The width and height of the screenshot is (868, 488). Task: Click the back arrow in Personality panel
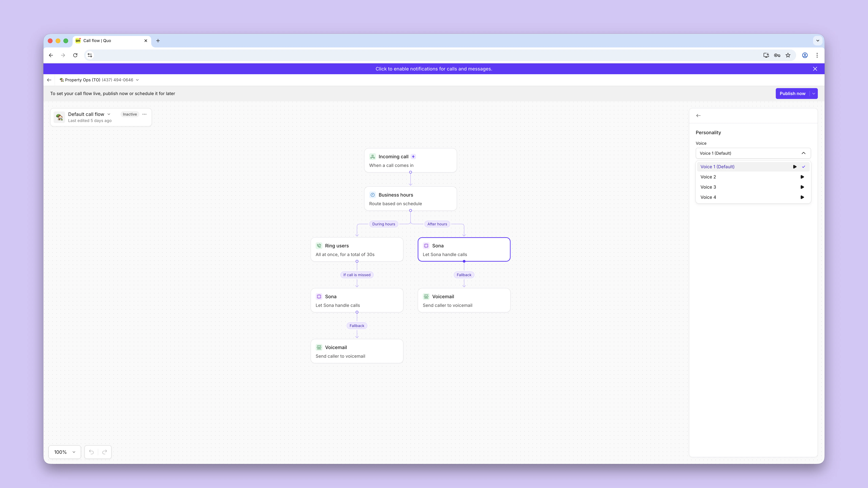[x=698, y=116]
